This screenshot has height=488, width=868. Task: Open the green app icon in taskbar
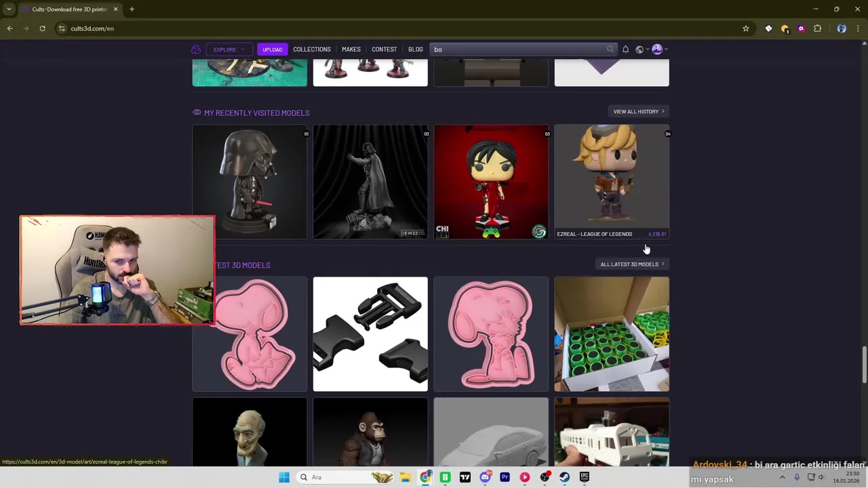445,477
